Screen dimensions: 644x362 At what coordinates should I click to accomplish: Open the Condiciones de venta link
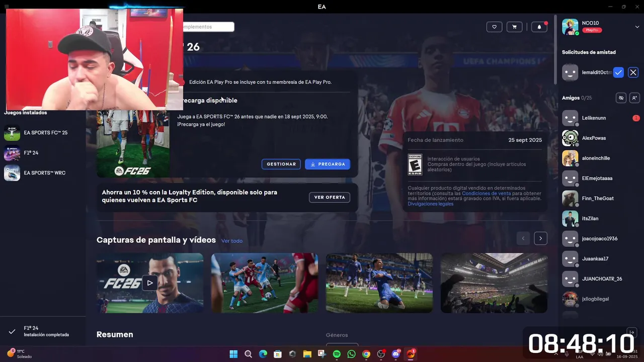(x=486, y=194)
